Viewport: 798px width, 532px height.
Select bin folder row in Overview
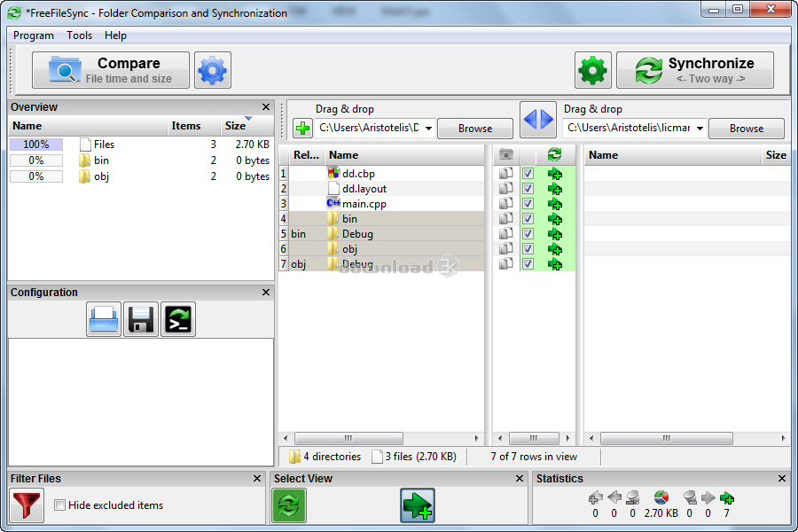click(x=140, y=160)
